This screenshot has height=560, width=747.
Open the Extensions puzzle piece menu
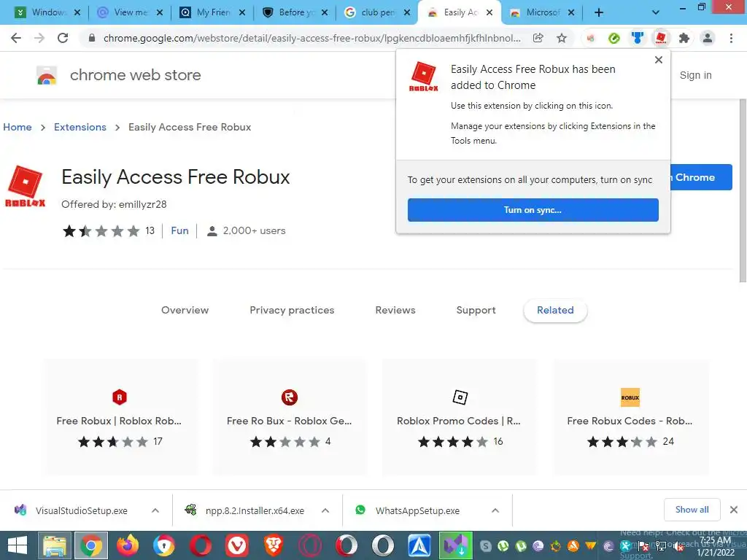[x=684, y=38]
